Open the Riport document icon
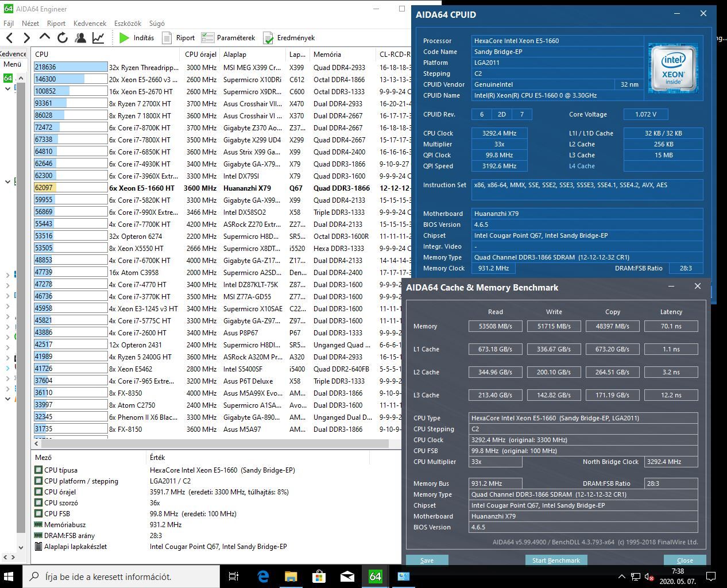 [179, 38]
